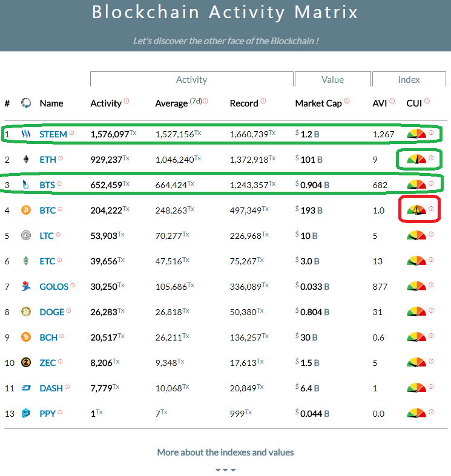
Task: Click the GOLOS coin logo
Action: [x=26, y=286]
